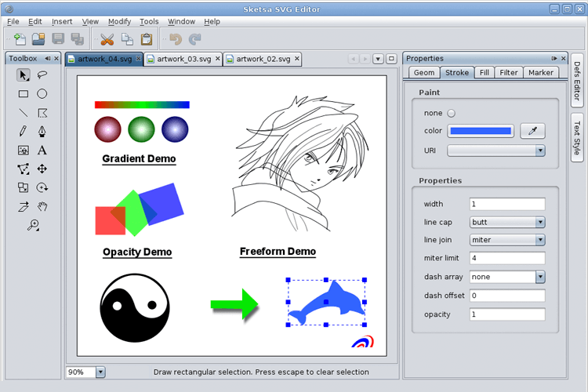This screenshot has height=392, width=588.
Task: Switch to artwork_03.svg document tab
Action: pyautogui.click(x=183, y=59)
